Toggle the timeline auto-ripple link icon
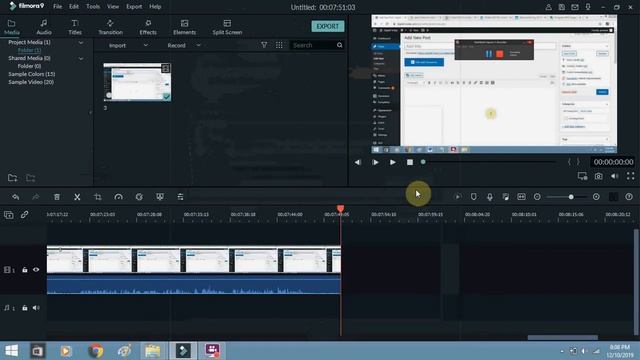The height and width of the screenshot is (360, 640). [x=24, y=215]
